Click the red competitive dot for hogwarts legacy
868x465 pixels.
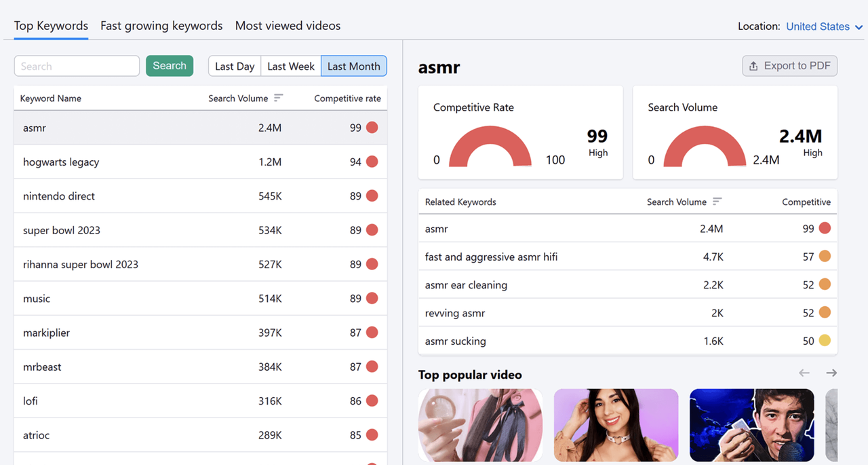tap(372, 162)
